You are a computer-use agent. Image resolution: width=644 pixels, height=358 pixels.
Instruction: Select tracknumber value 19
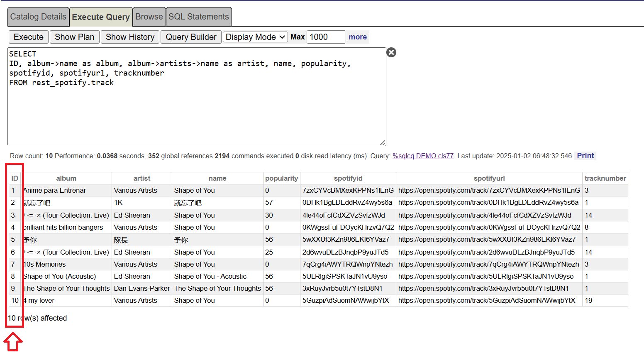pos(605,300)
